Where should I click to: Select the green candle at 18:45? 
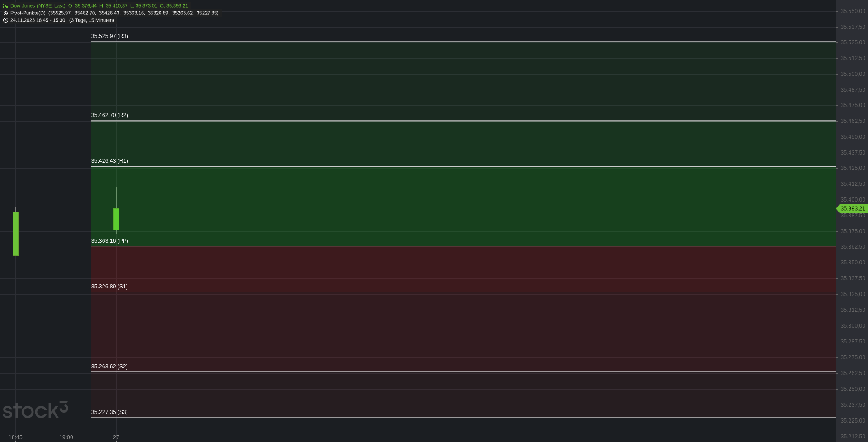(x=16, y=234)
